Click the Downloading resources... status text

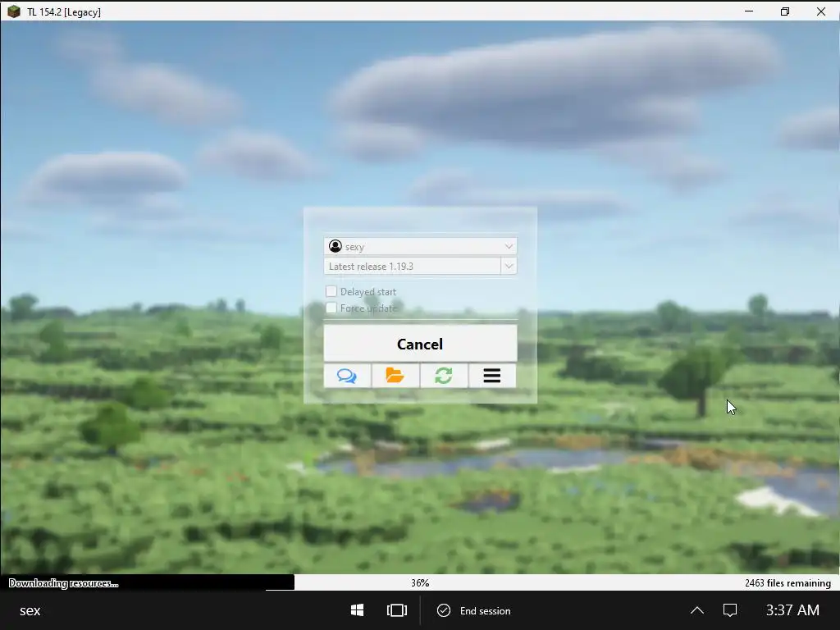[x=63, y=583]
